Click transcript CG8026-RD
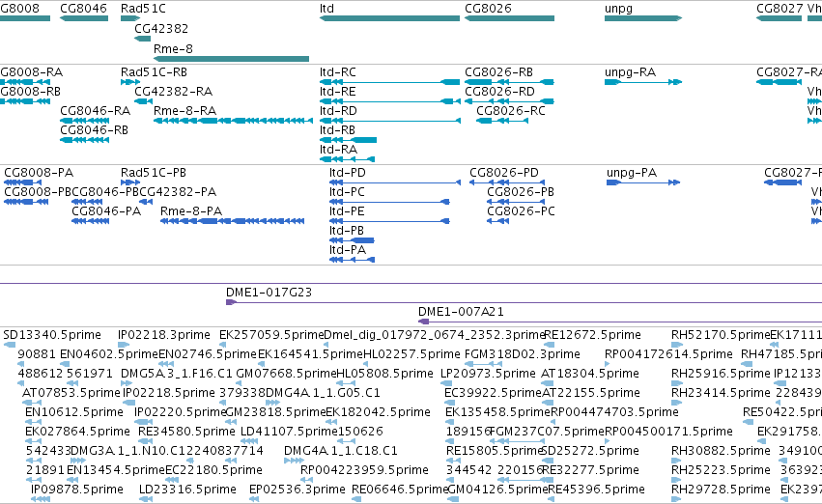 click(509, 101)
